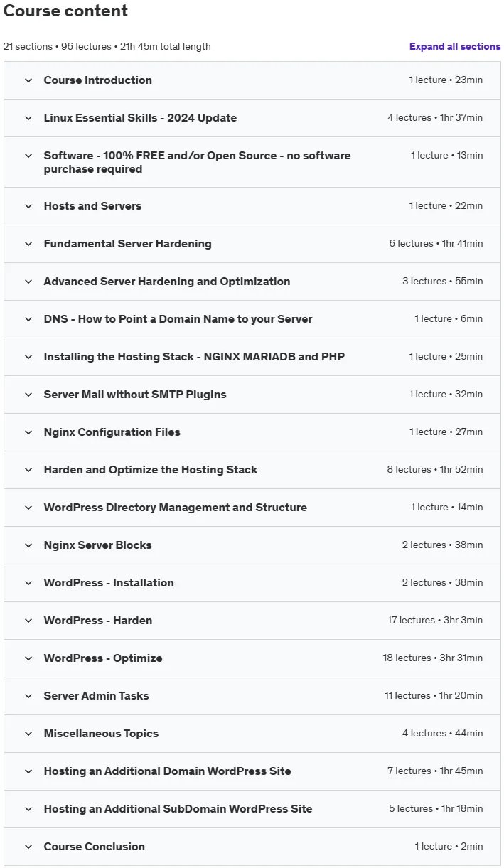Open Installing the Hosting Stack section title
Viewport: 504px width, 868px height.
point(194,357)
